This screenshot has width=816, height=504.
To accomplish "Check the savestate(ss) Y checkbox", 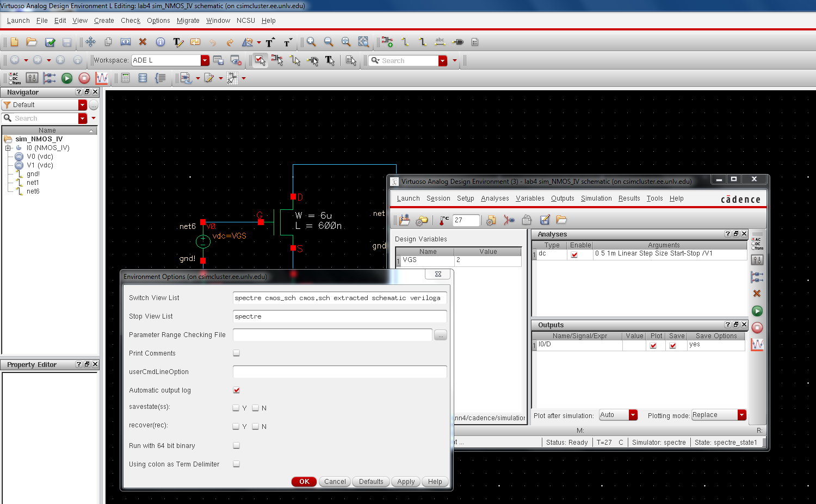I will coord(236,408).
